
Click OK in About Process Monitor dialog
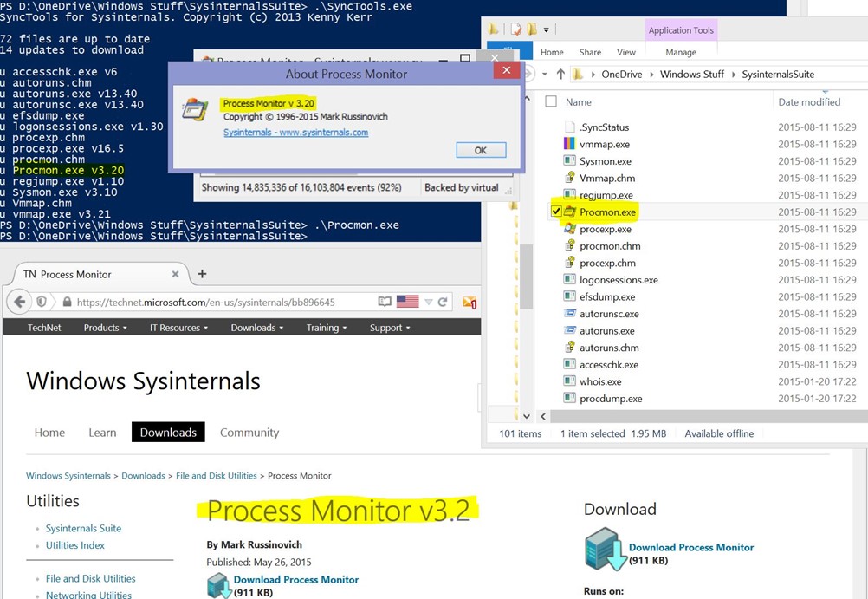[481, 150]
